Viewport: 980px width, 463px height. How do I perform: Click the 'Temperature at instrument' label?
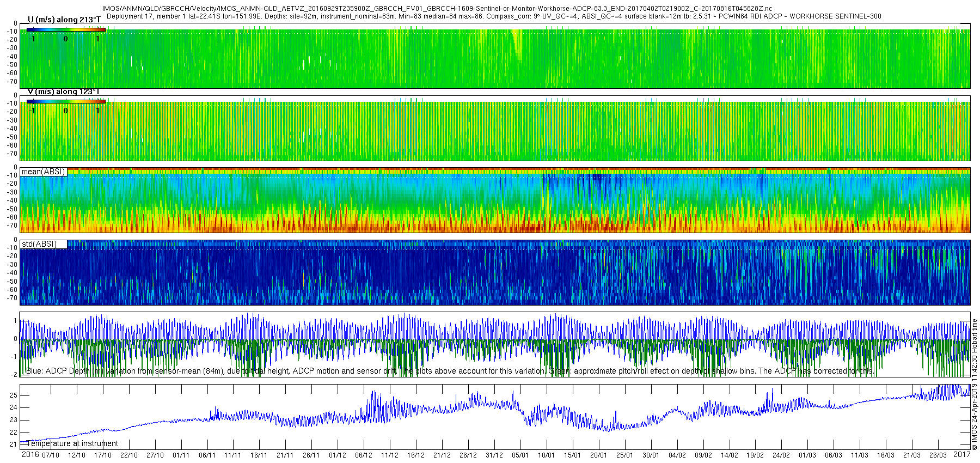(x=72, y=443)
